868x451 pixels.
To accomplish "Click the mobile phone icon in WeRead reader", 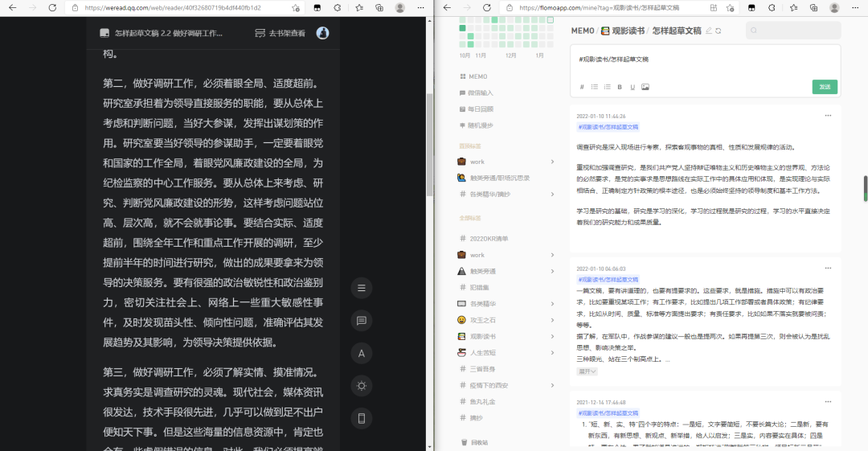I will 362,418.
